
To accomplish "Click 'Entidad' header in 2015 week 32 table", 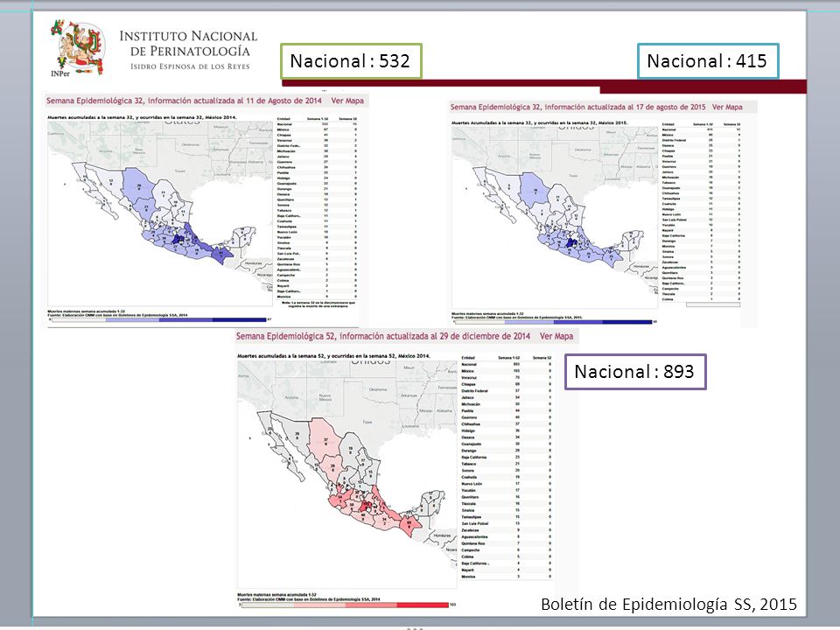I will 668,124.
